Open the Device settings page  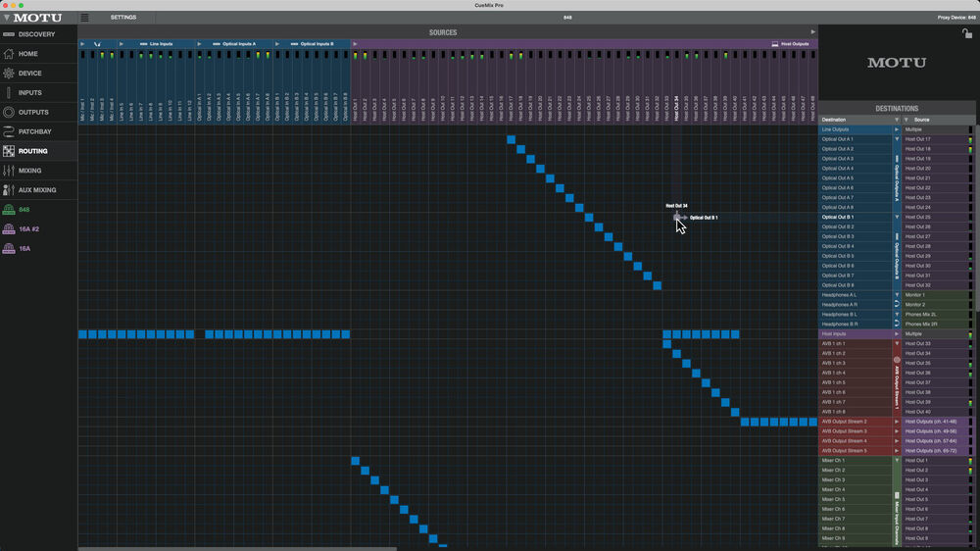pos(29,74)
